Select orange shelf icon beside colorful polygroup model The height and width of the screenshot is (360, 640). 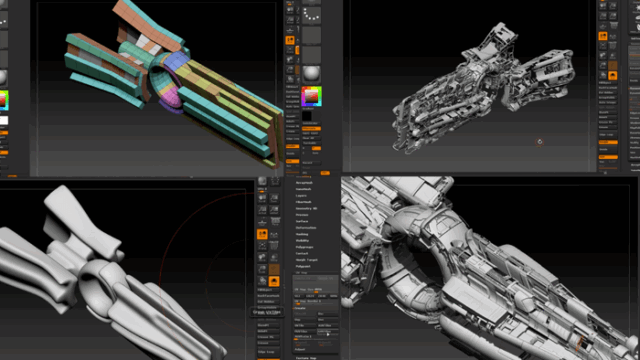coord(290,40)
